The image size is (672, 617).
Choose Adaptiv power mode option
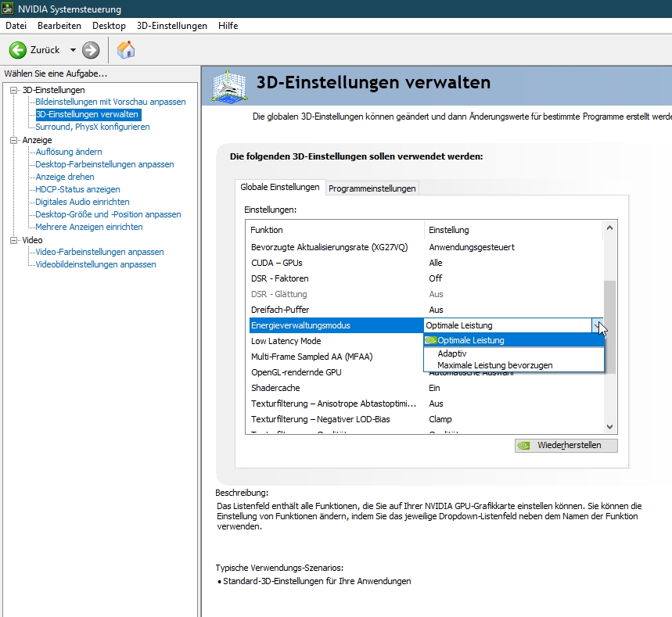(514, 353)
